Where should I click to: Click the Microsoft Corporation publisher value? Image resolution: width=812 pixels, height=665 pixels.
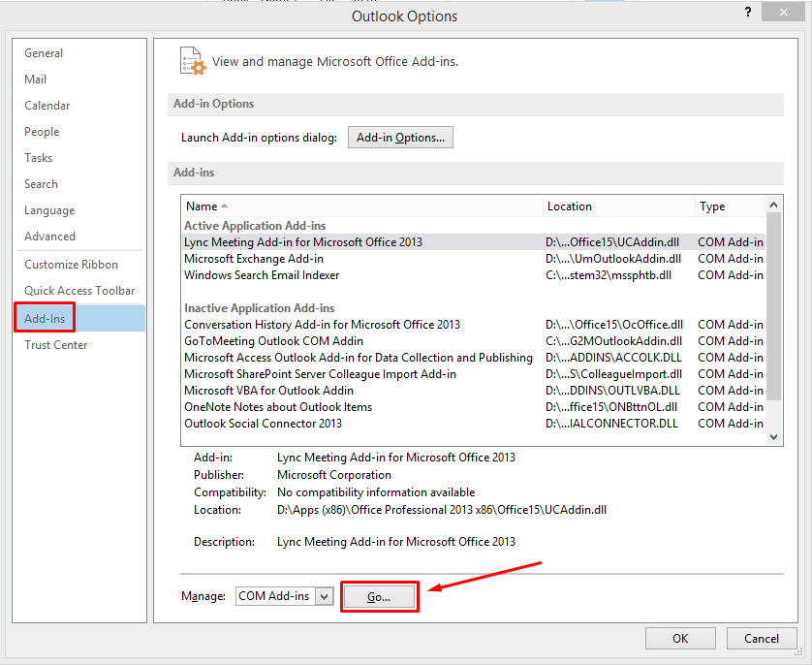pyautogui.click(x=334, y=475)
